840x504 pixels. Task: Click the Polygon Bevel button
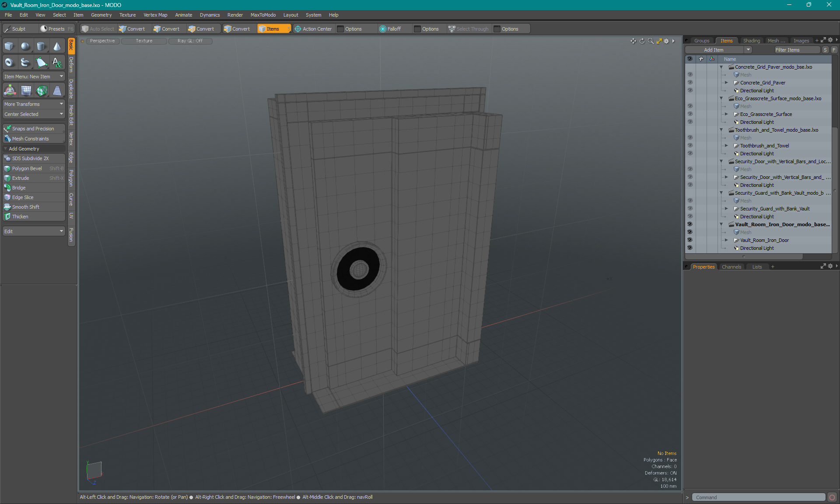pyautogui.click(x=34, y=168)
